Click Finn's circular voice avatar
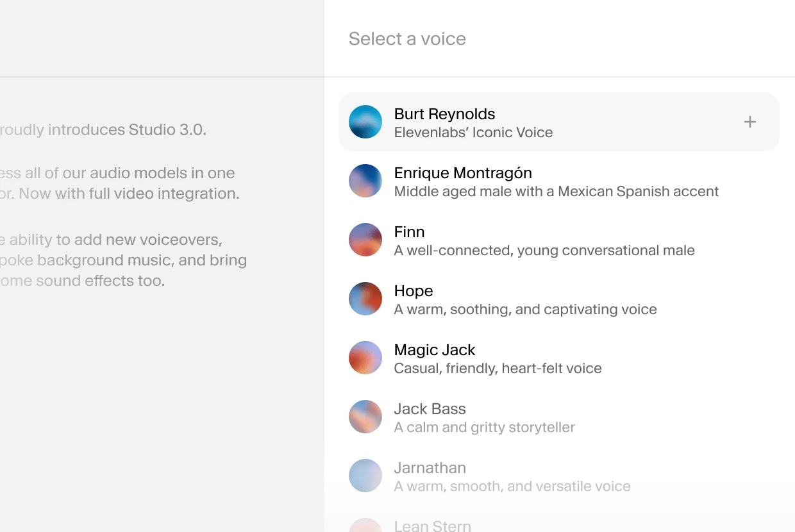This screenshot has width=795, height=532. [x=365, y=240]
